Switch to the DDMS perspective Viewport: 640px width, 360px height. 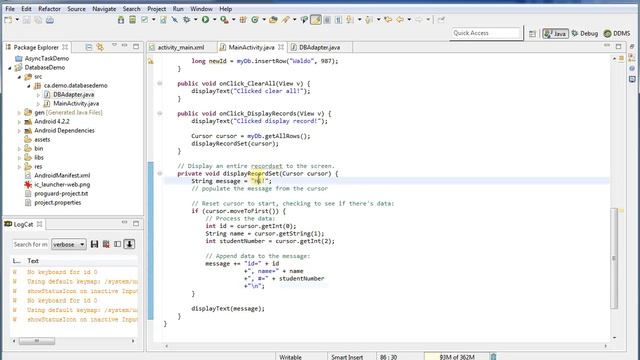tap(617, 33)
